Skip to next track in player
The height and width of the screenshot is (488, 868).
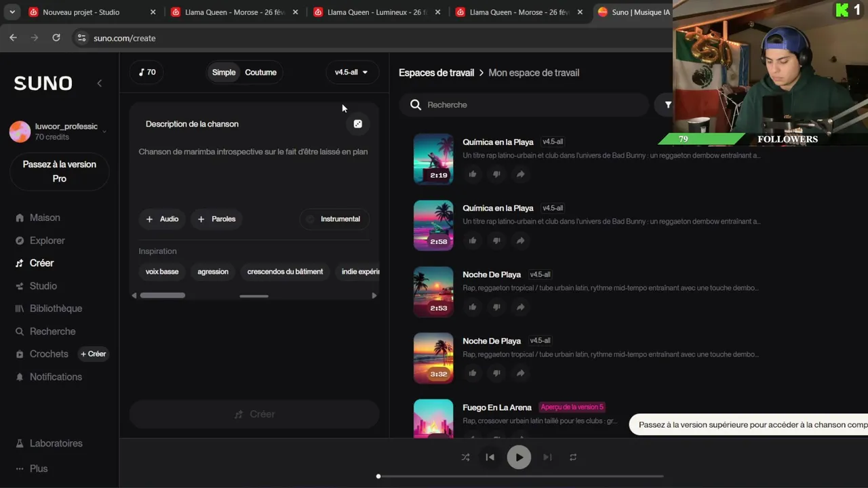pyautogui.click(x=548, y=457)
